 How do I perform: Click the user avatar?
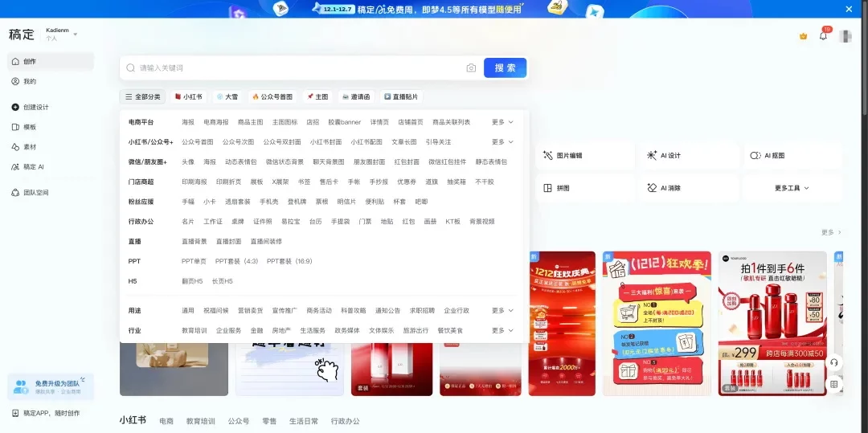coord(845,36)
